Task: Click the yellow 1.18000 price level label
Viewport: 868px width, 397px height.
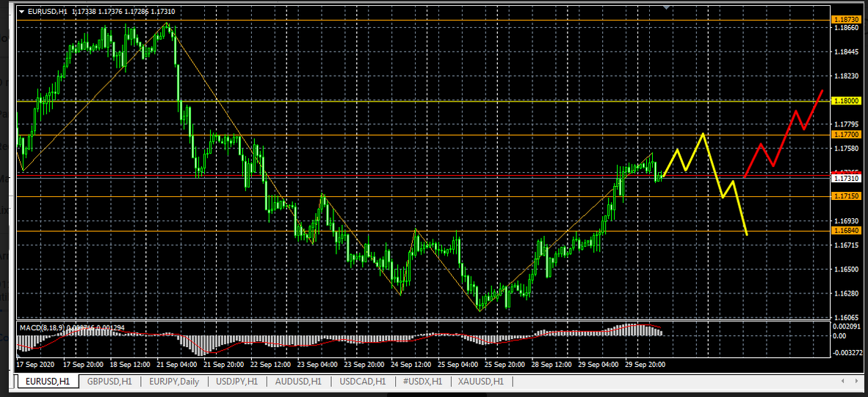Action: (842, 101)
